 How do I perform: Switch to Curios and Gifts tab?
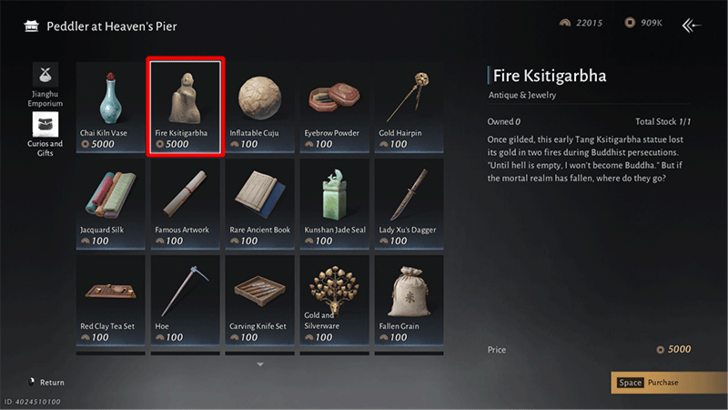pyautogui.click(x=45, y=134)
